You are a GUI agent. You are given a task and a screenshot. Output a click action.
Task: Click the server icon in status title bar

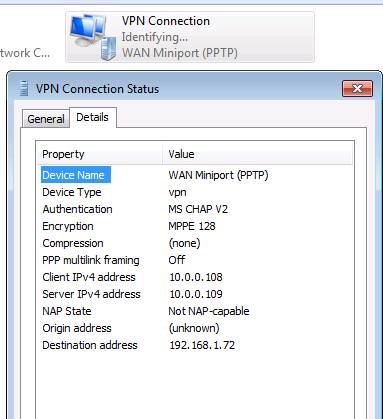click(x=24, y=89)
